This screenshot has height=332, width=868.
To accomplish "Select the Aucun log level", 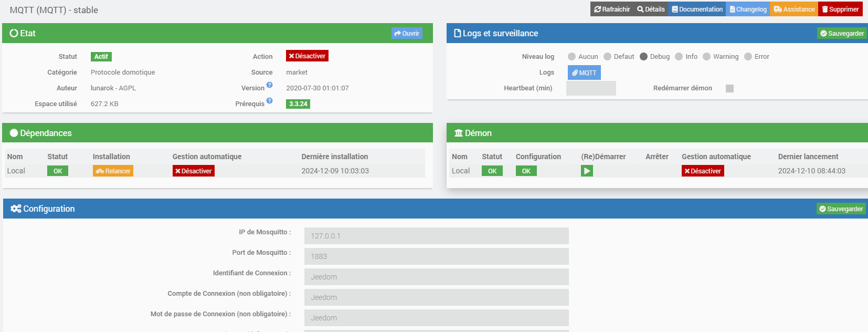I will point(572,57).
